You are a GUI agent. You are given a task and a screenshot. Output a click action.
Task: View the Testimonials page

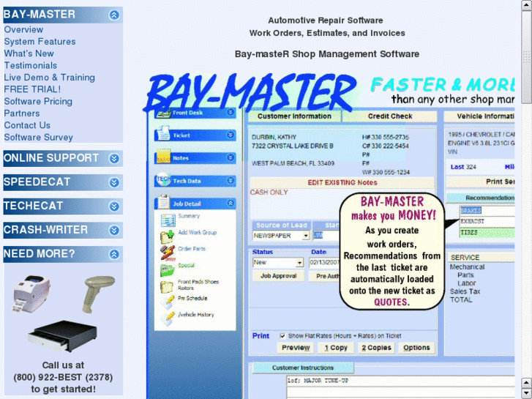coord(31,66)
